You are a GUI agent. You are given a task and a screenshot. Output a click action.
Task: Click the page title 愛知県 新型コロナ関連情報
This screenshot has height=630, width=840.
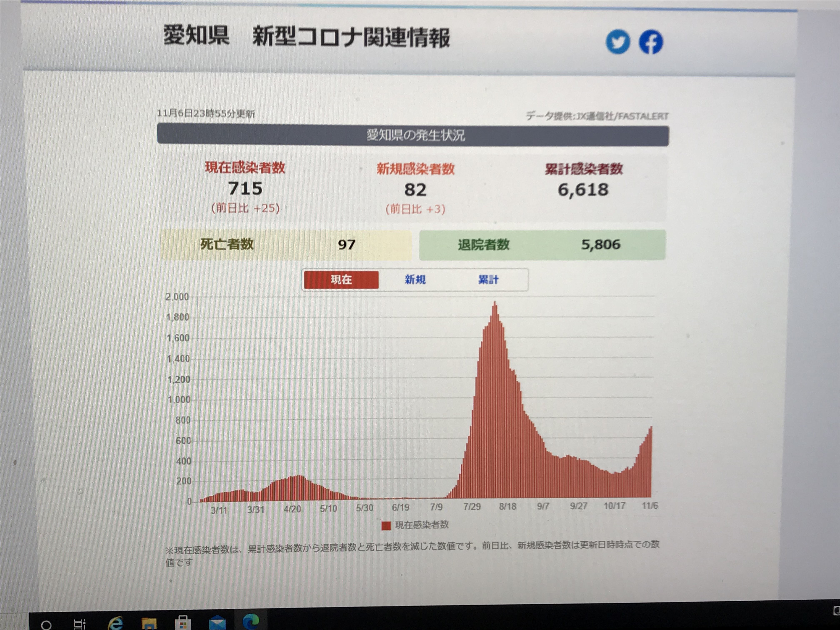(x=306, y=36)
